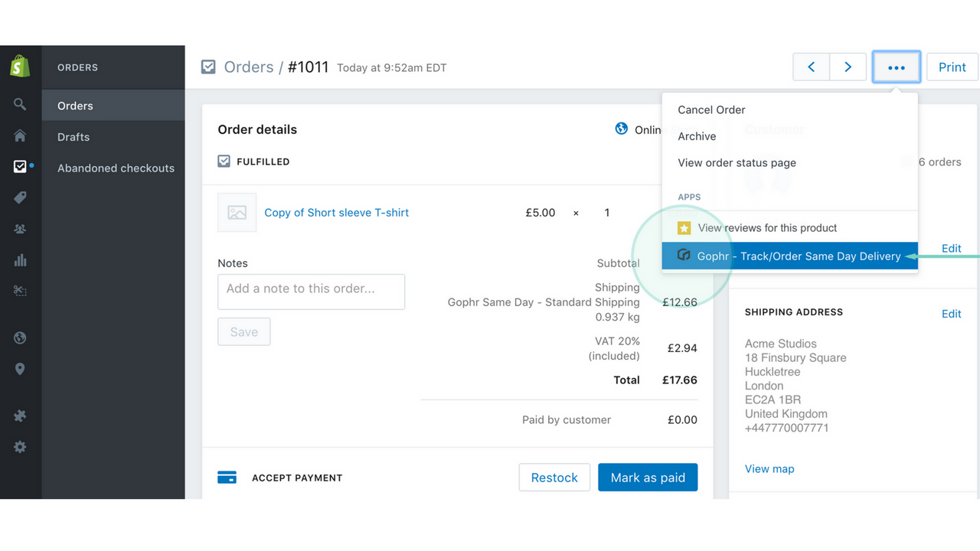
Task: Select the Discounts icon in the sidebar
Action: [21, 291]
